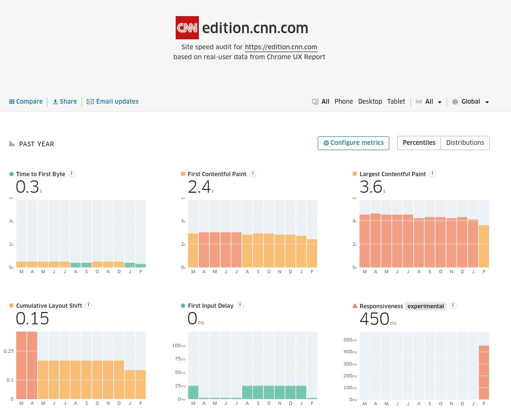Click the devices icon beside All
The image size is (511, 420).
[315, 102]
